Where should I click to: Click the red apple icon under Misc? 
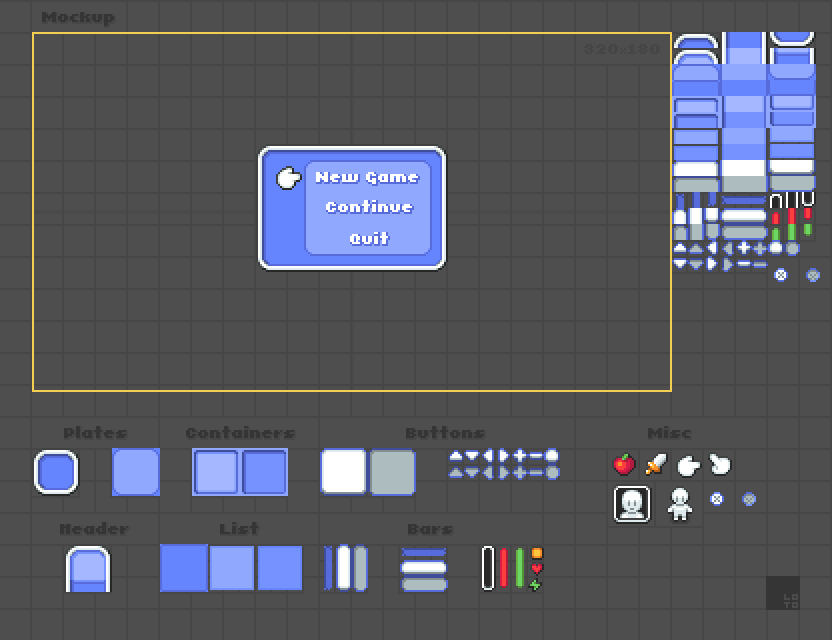(624, 464)
